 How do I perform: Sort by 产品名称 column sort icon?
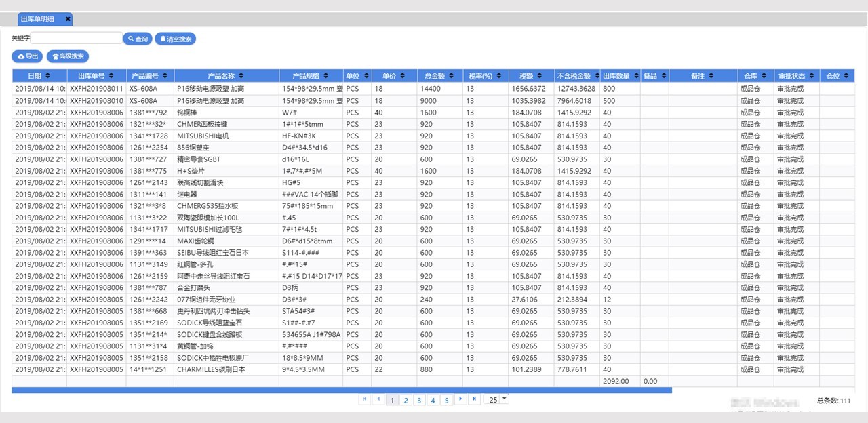(241, 76)
